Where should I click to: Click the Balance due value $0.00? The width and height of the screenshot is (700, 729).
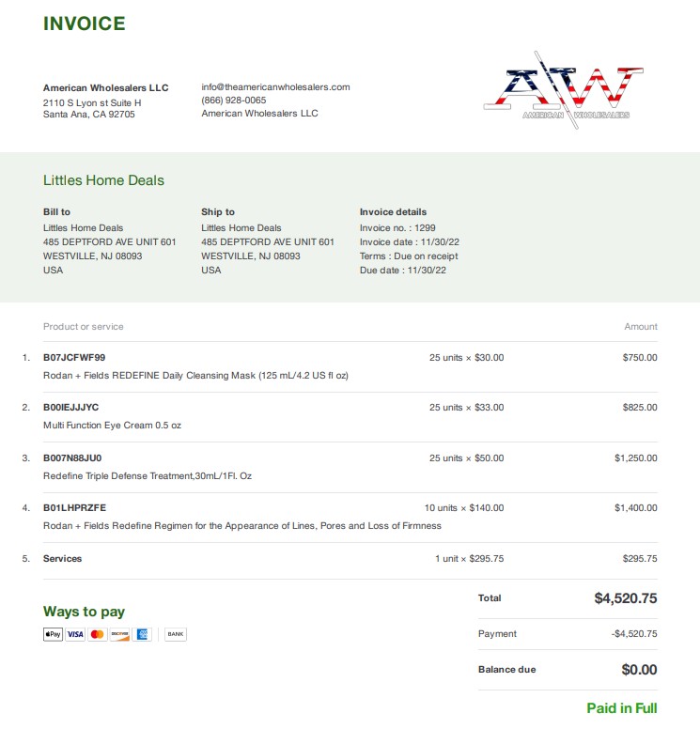pos(640,670)
